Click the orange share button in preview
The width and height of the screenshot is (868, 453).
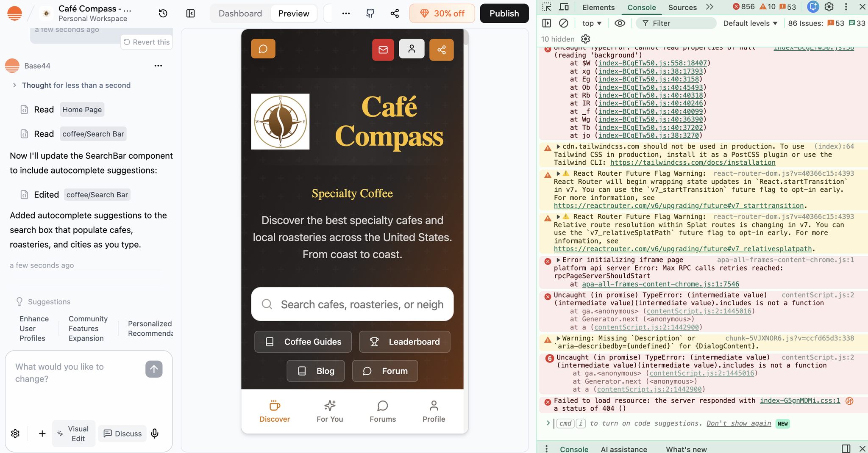pos(442,50)
